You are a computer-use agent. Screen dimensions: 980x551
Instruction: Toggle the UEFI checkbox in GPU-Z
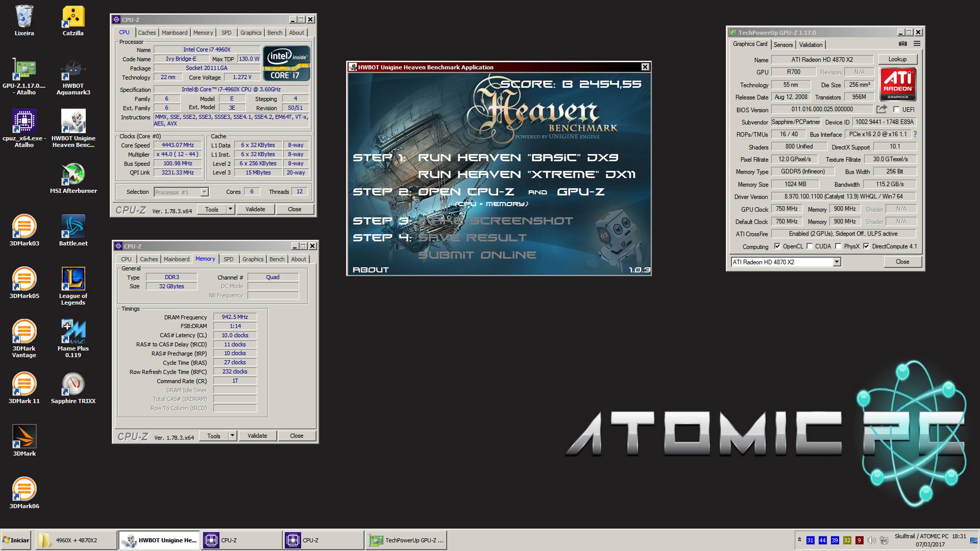point(896,110)
